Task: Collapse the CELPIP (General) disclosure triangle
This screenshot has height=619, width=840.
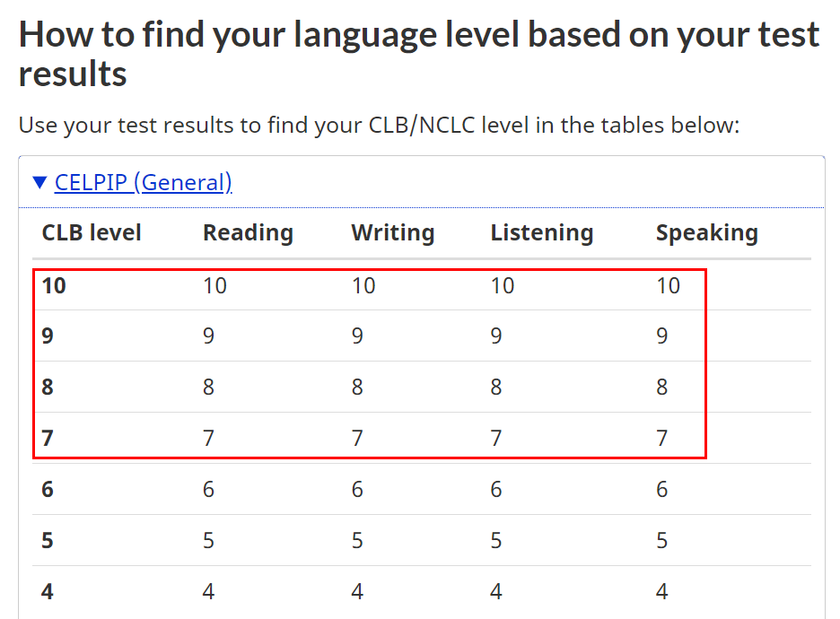Action: point(40,183)
